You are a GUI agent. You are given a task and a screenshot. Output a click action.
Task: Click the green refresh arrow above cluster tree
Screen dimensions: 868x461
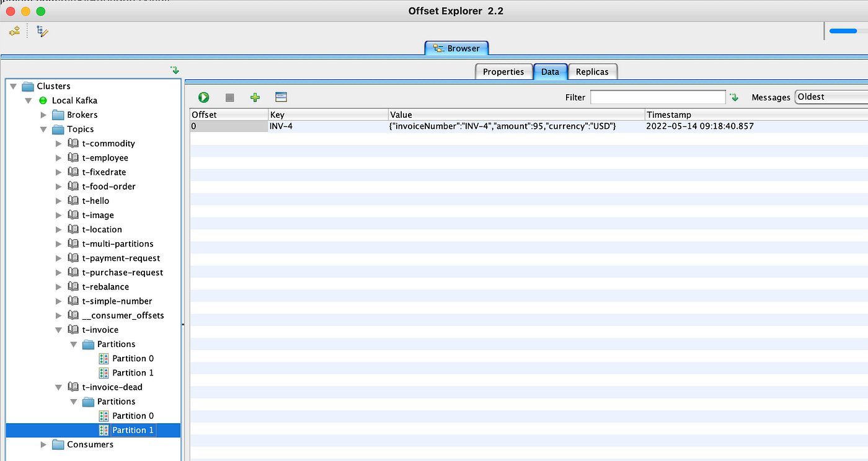click(175, 71)
